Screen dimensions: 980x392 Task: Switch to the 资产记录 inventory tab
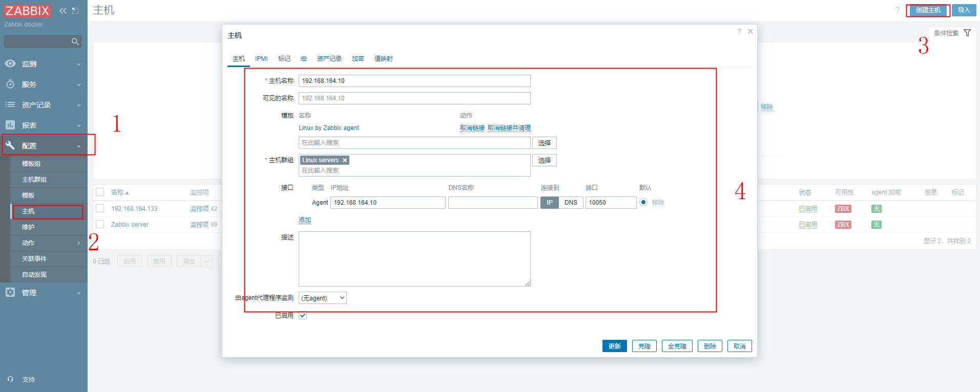[329, 59]
